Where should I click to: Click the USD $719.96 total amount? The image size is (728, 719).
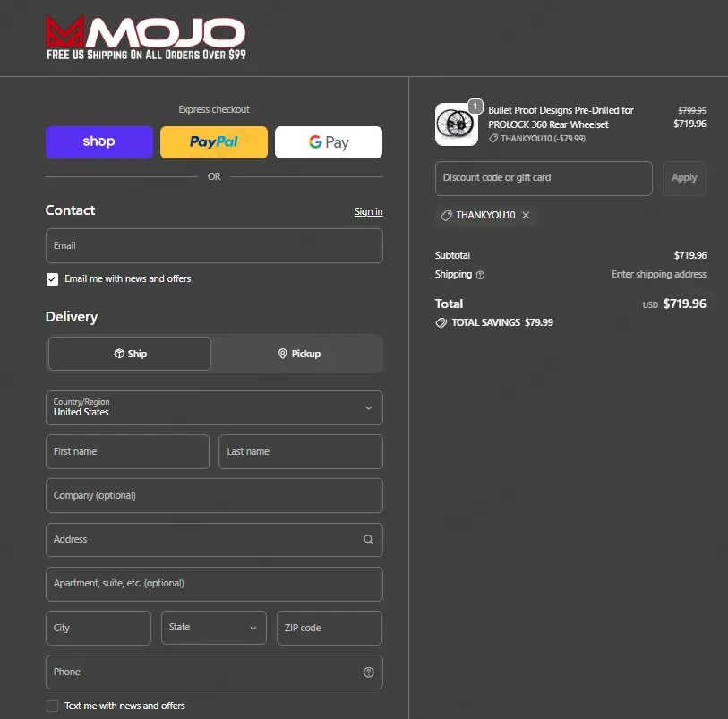pos(674,304)
